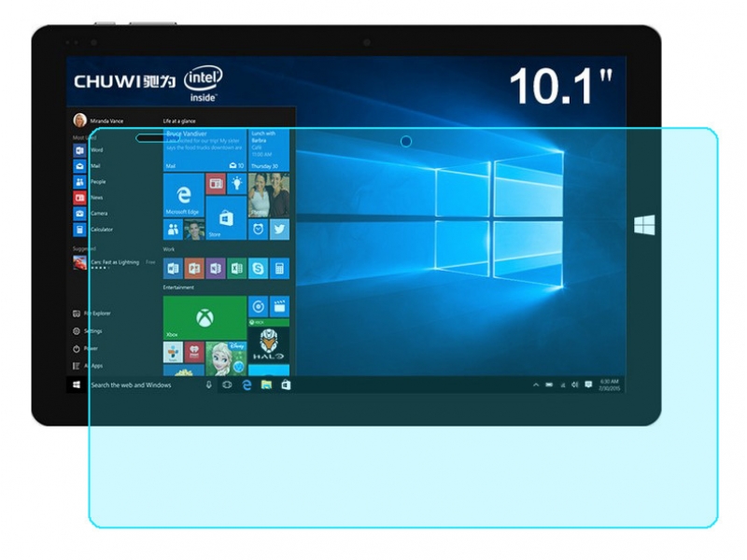
Task: Open the Disney Frozen tile
Action: (x=226, y=358)
